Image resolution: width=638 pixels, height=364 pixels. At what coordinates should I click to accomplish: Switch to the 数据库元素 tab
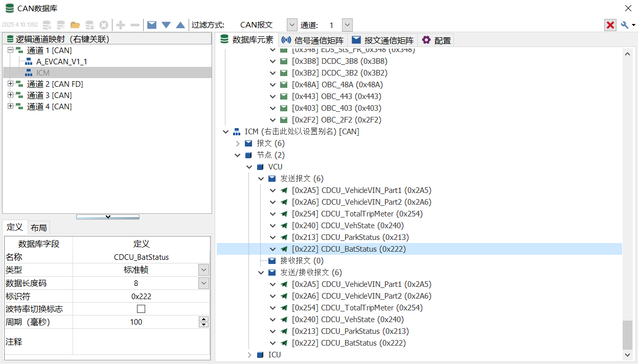tap(247, 40)
